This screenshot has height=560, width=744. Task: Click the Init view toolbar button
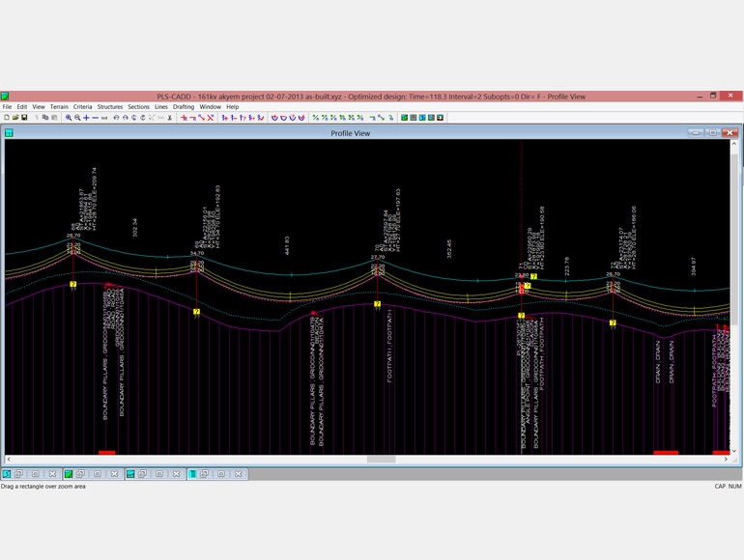104,118
